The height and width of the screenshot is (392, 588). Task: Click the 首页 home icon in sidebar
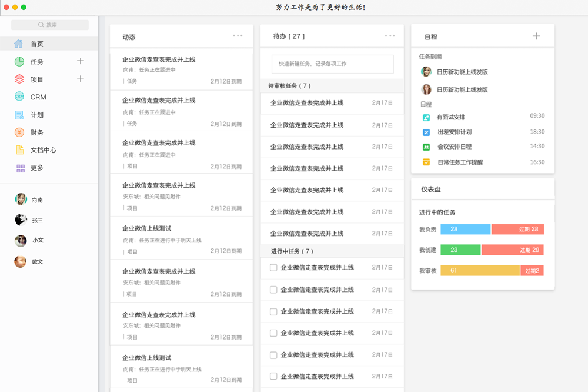[x=19, y=44]
